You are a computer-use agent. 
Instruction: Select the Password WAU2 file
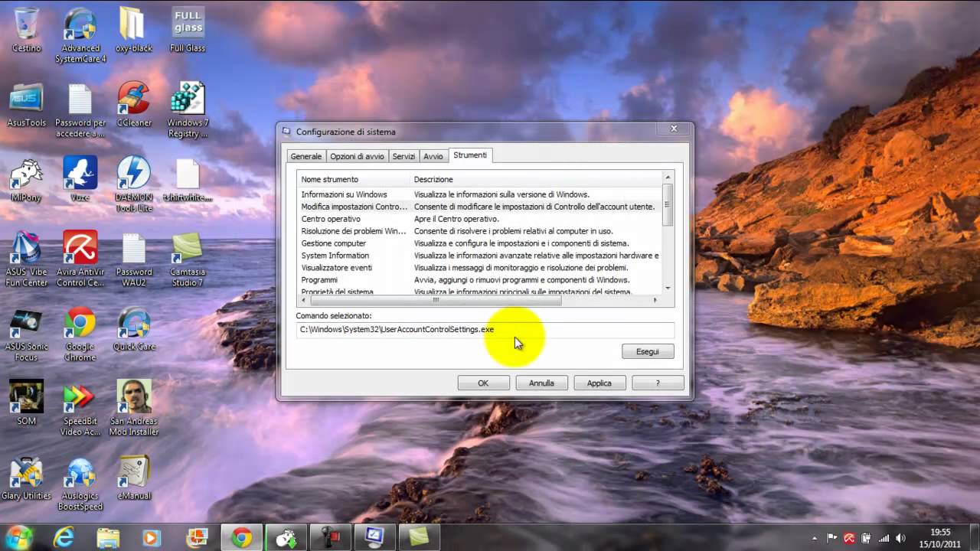tap(133, 259)
